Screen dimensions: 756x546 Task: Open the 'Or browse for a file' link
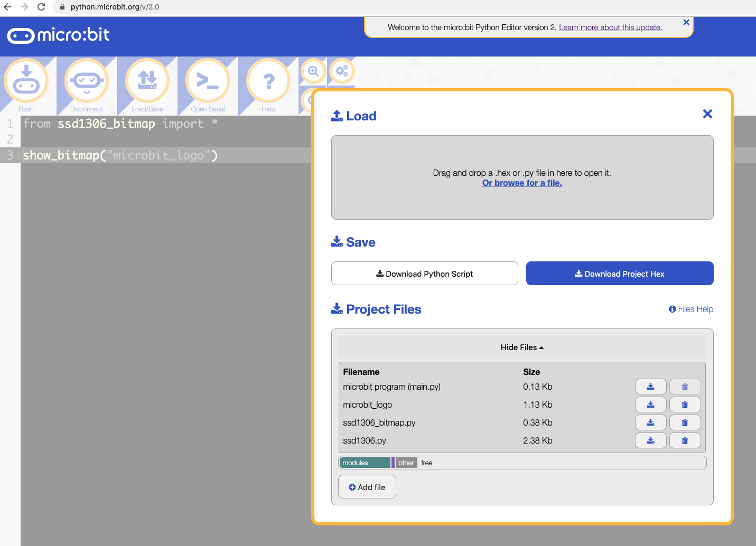pos(522,183)
